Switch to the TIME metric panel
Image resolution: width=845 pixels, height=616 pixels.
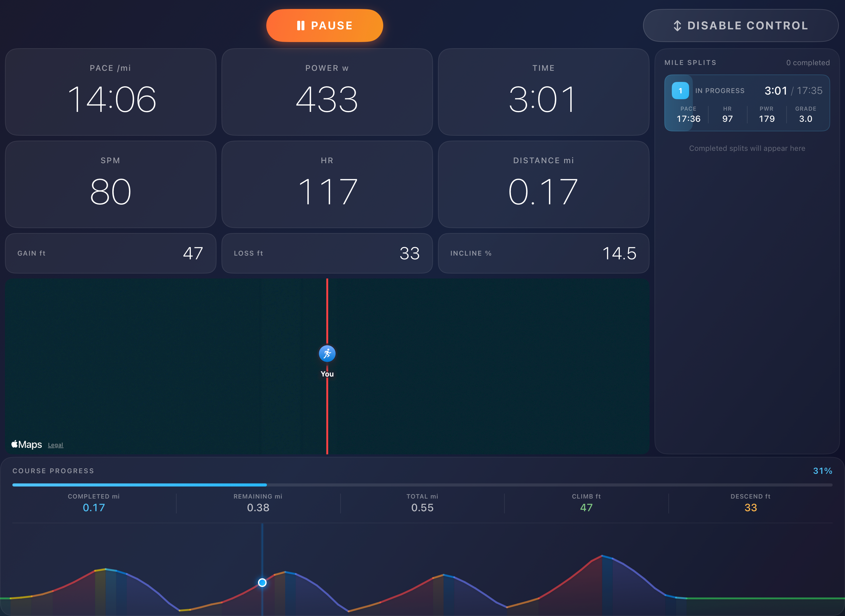point(543,92)
